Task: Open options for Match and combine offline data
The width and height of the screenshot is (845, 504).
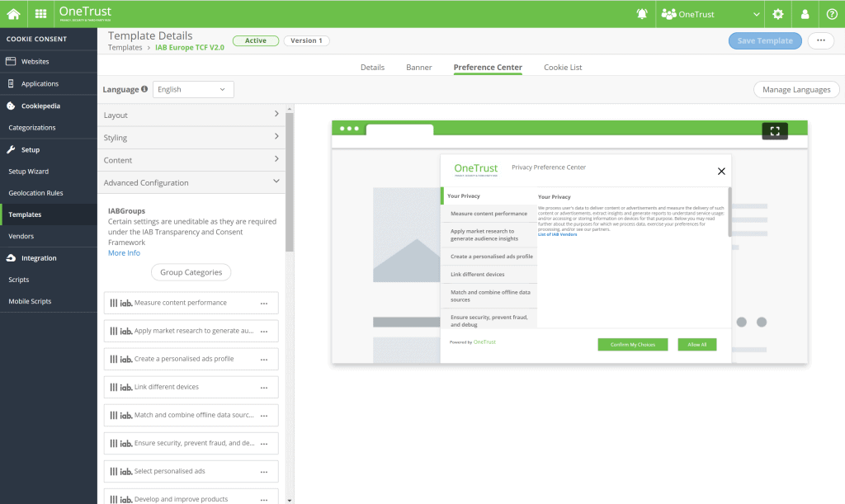Action: pyautogui.click(x=264, y=415)
